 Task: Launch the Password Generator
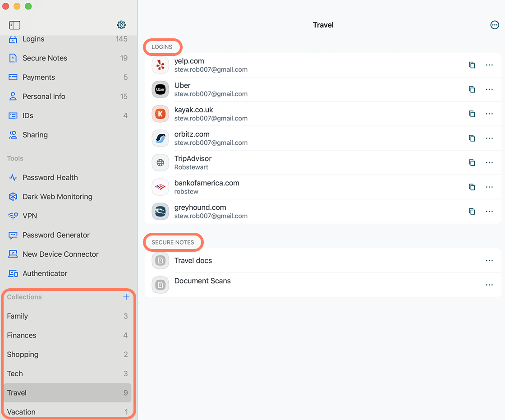tap(68, 235)
